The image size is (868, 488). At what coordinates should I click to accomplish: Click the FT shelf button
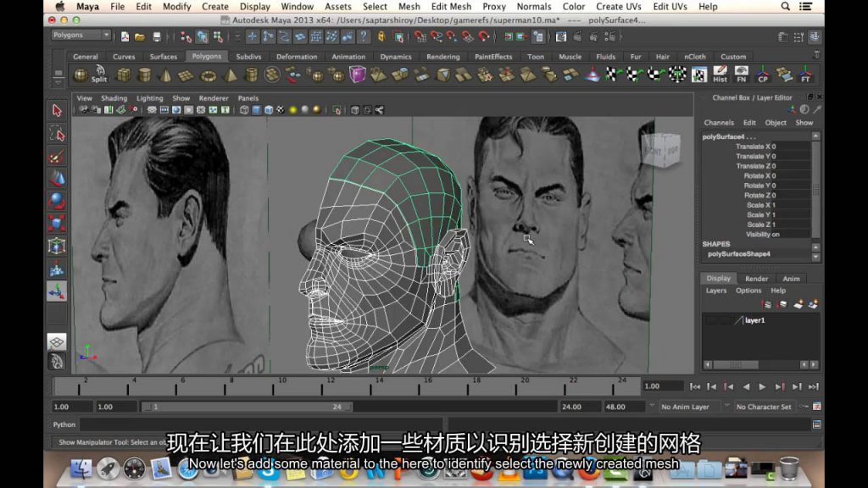click(805, 75)
